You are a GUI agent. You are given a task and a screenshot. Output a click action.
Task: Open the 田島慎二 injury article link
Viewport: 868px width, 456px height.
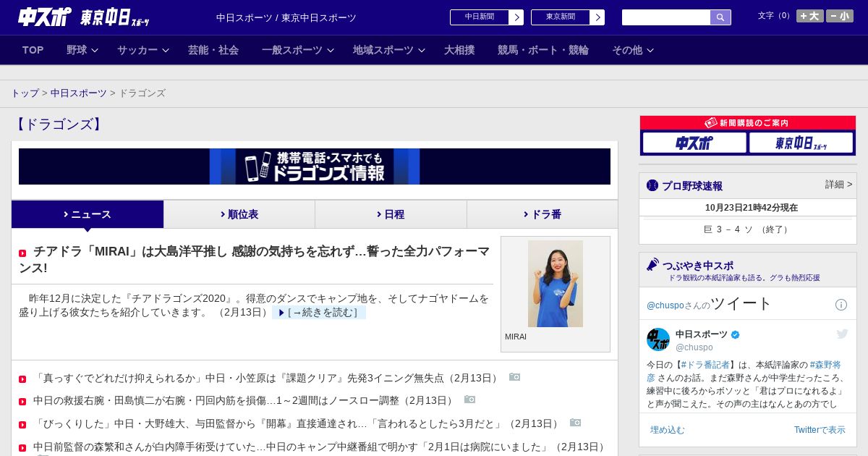click(244, 400)
